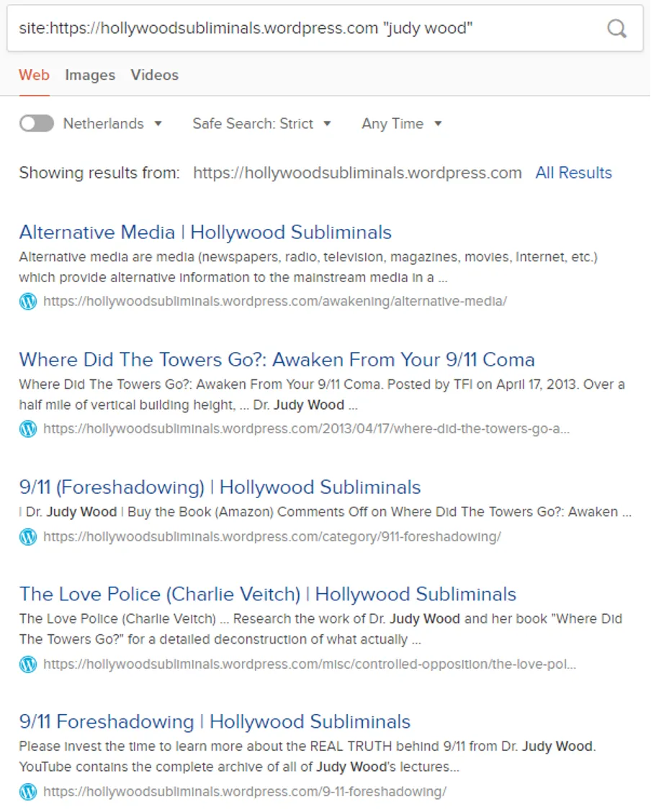Viewport: 651px width, 812px height.
Task: Open the Netherlands region dropdown
Action: click(113, 123)
